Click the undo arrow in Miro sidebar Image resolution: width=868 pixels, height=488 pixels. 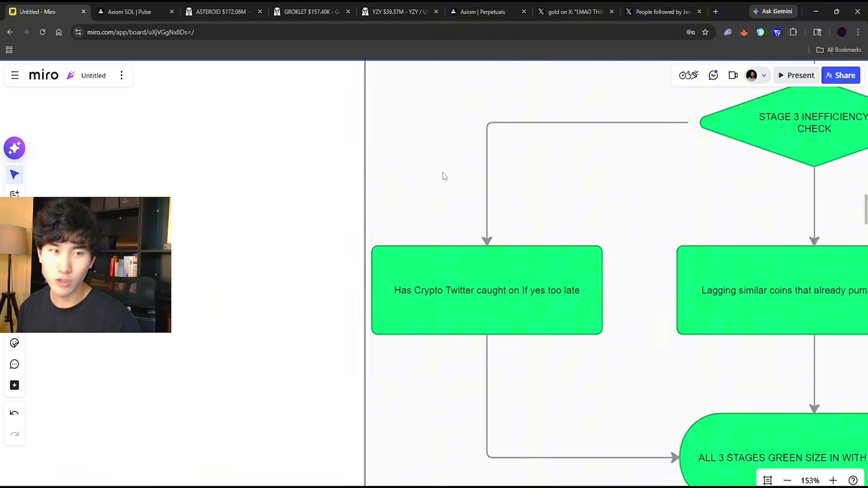(x=14, y=413)
